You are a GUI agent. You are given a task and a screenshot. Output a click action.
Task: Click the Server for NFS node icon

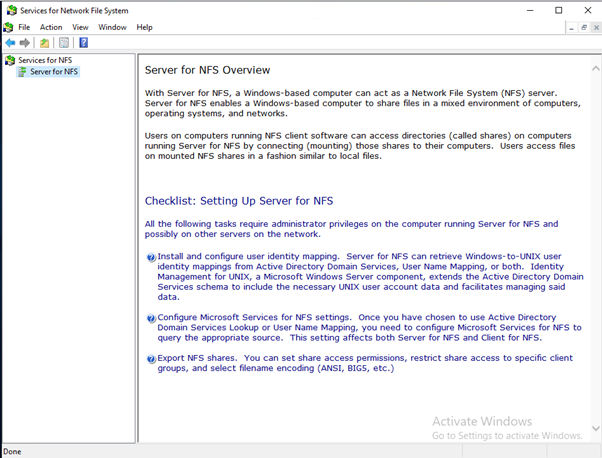coord(22,71)
